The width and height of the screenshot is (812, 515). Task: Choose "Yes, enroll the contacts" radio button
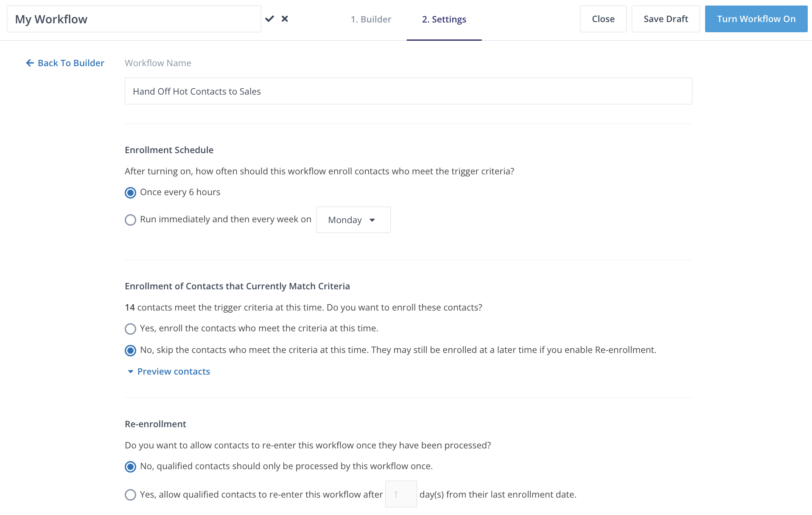pos(131,329)
